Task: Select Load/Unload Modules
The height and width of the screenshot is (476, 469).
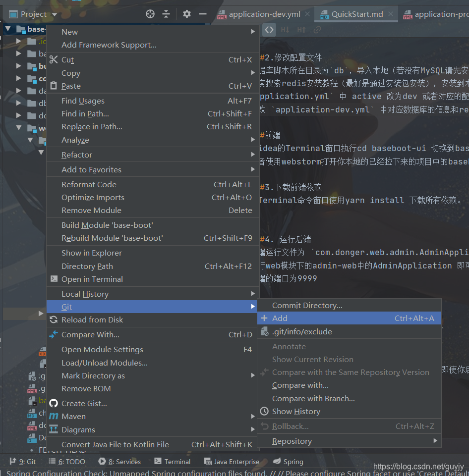Action: tap(153, 363)
